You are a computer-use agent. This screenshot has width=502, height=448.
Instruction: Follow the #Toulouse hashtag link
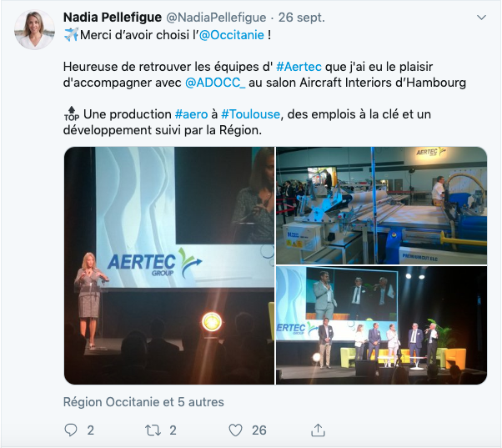tap(250, 114)
